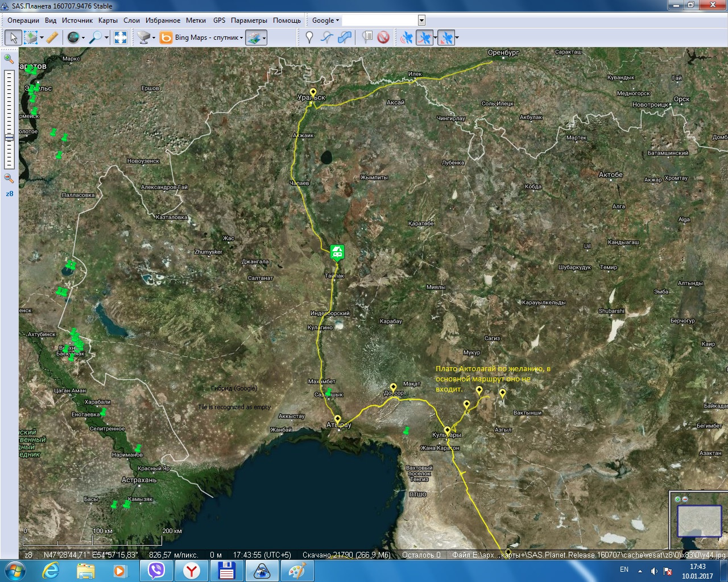This screenshot has height=582, width=728.
Task: Choose the add placemark tool
Action: tap(309, 38)
